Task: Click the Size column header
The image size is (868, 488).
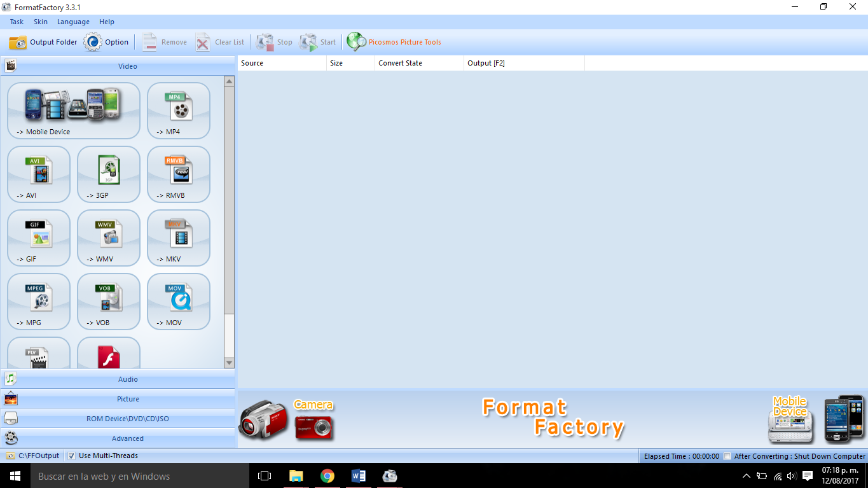Action: 350,63
